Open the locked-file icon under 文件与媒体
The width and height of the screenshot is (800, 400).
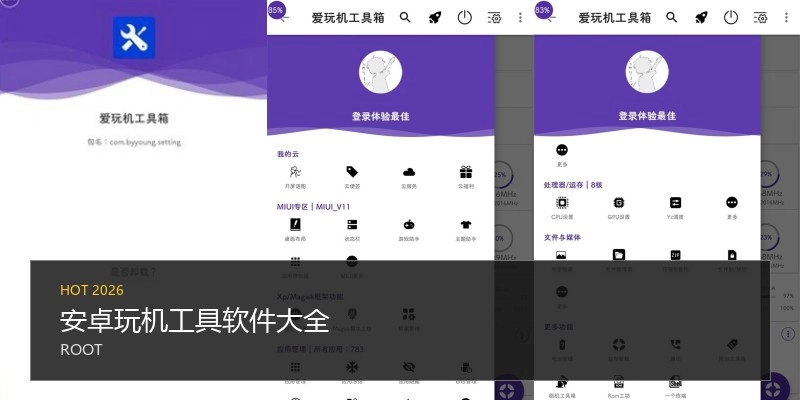click(732, 255)
